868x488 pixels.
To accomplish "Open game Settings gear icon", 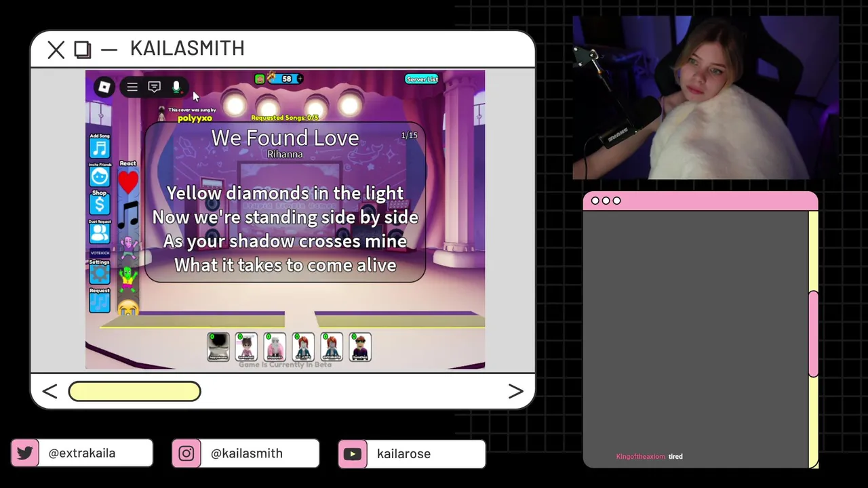I will pos(100,274).
